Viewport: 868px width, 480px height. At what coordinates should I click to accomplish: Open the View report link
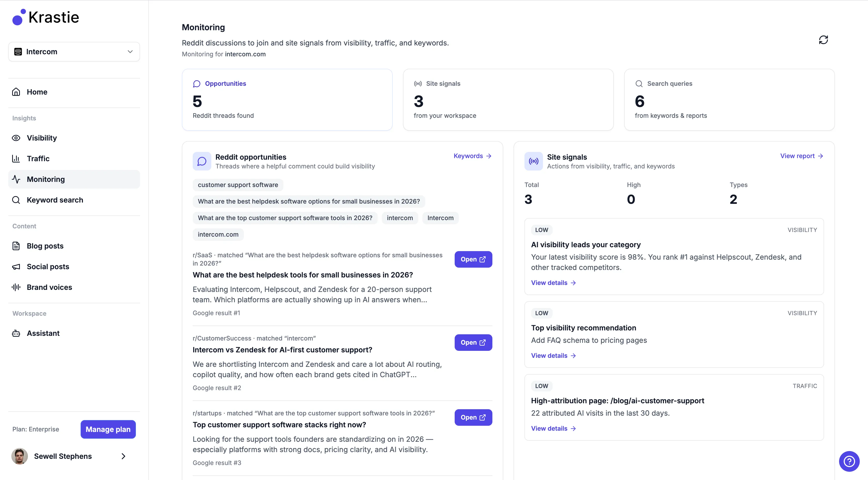point(802,156)
